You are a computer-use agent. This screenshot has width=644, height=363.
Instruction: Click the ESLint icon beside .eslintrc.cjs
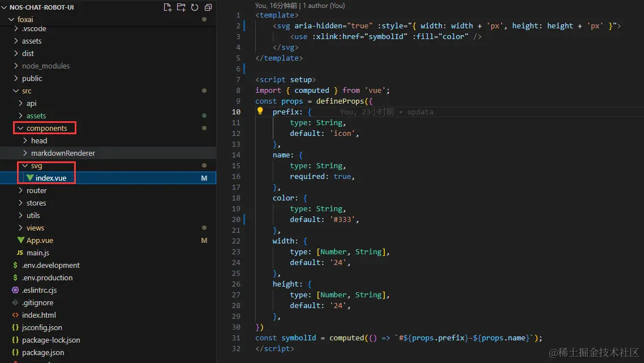point(15,291)
